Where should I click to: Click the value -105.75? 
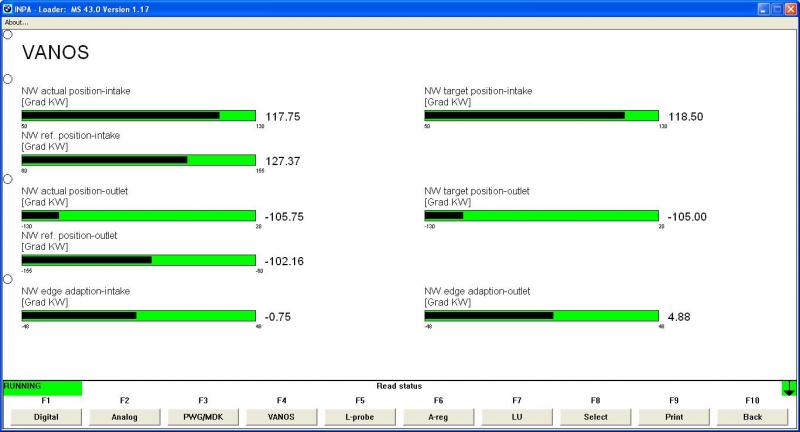click(284, 217)
